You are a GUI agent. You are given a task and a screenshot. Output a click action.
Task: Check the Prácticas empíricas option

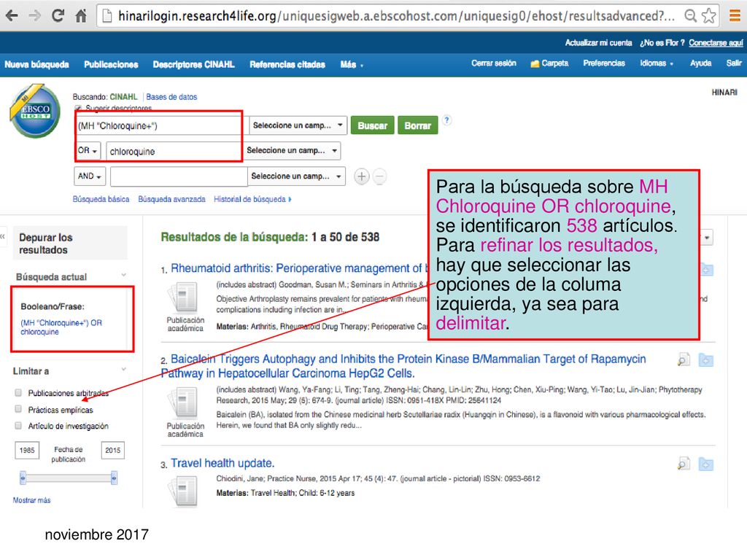pos(18,409)
